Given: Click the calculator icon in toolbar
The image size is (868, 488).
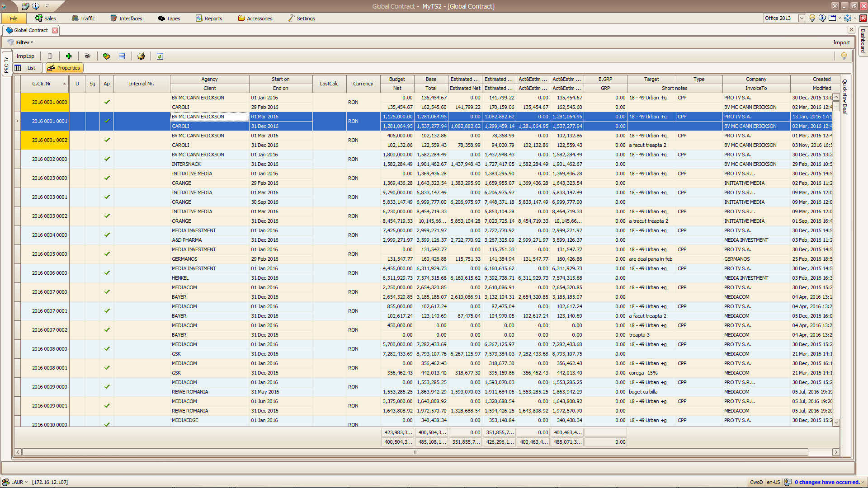Looking at the screenshot, I should coord(50,56).
